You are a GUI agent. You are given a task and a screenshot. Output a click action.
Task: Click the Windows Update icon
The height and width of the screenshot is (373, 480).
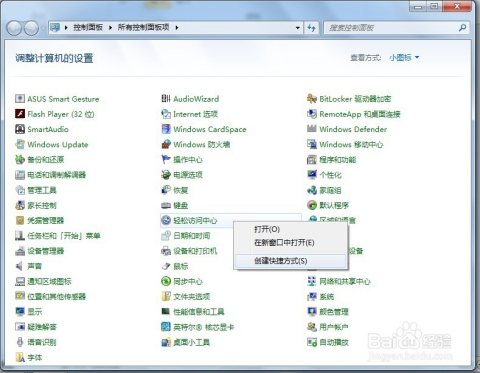20,144
